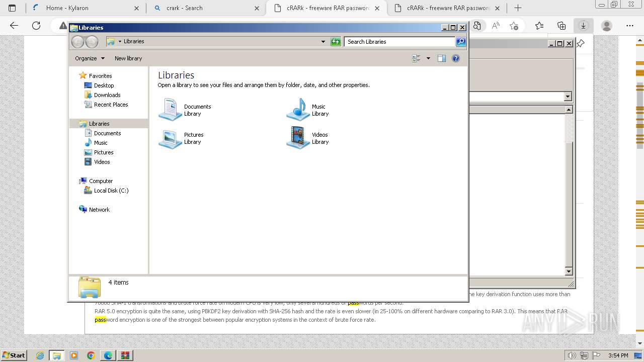The height and width of the screenshot is (362, 644).
Task: Select Pictures in the navigation tree
Action: [x=104, y=152]
